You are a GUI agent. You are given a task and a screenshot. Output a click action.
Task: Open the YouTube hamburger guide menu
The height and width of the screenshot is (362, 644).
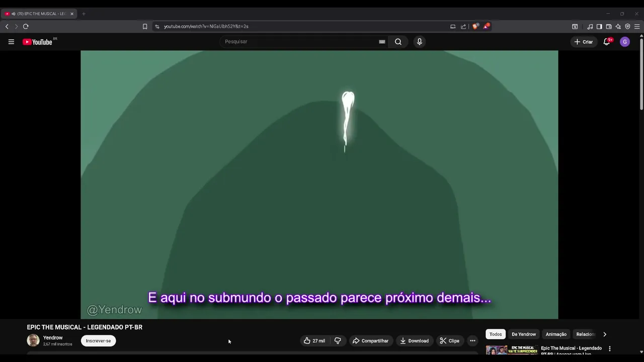pos(11,42)
